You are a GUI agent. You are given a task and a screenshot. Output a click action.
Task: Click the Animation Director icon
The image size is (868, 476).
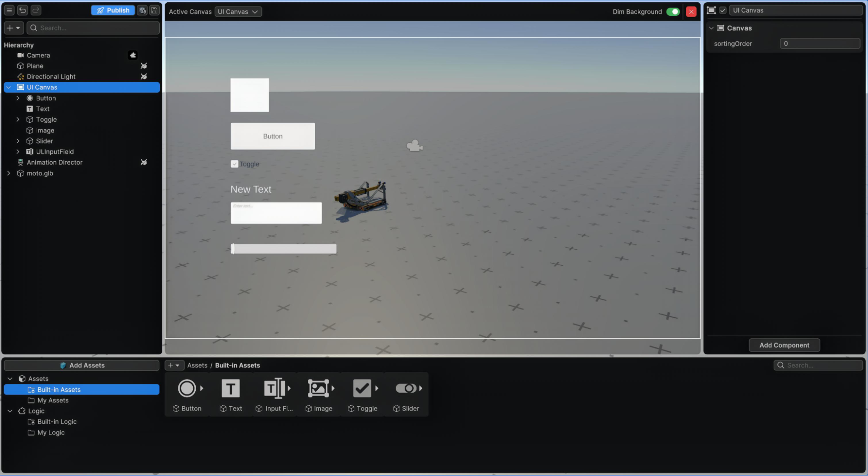pyautogui.click(x=21, y=162)
